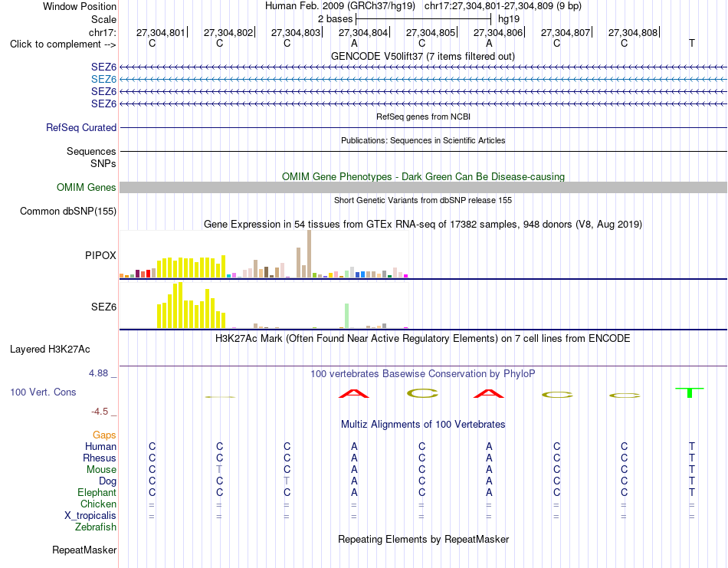Click the orange Gaps label

point(104,435)
